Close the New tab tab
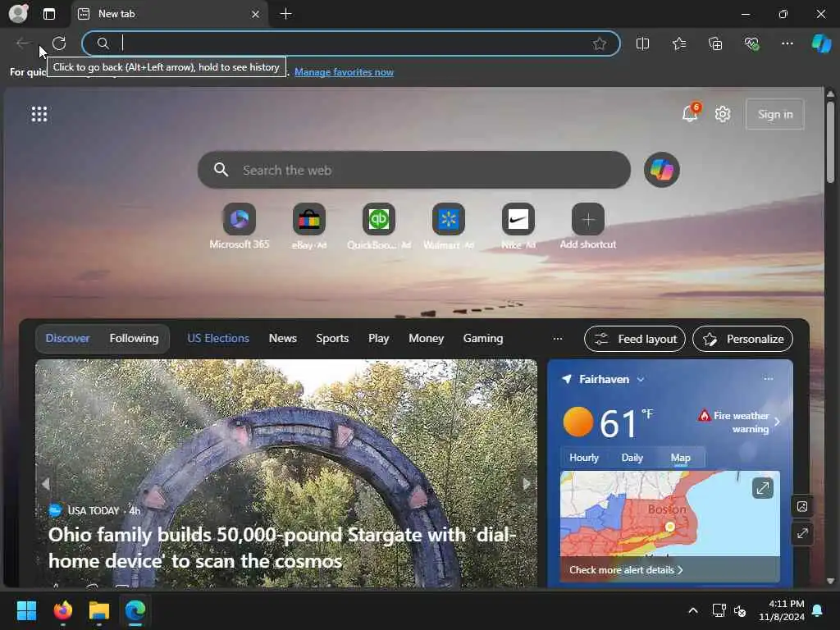The width and height of the screenshot is (840, 630). (x=256, y=15)
